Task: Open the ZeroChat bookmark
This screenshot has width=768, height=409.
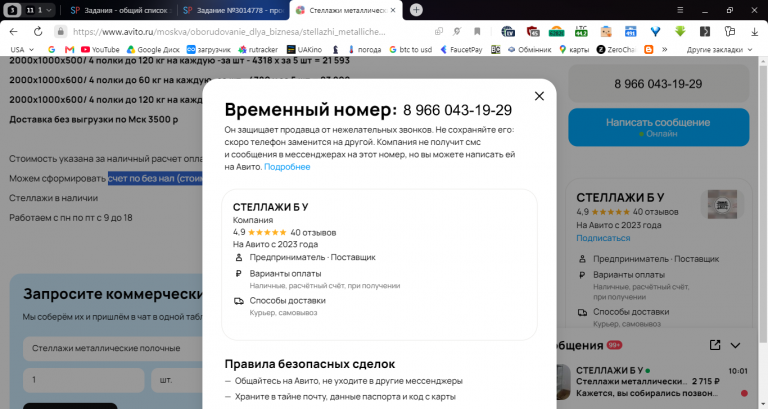Action: click(x=616, y=49)
